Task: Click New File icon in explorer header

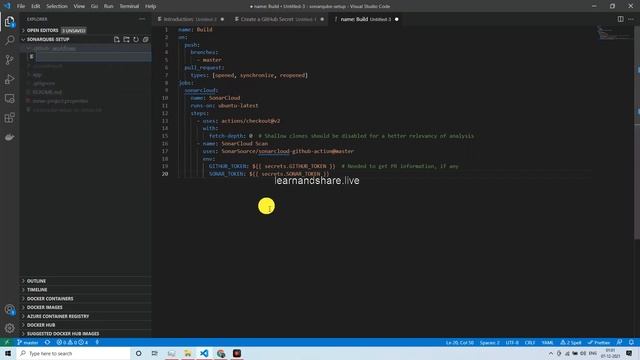Action: click(x=117, y=40)
